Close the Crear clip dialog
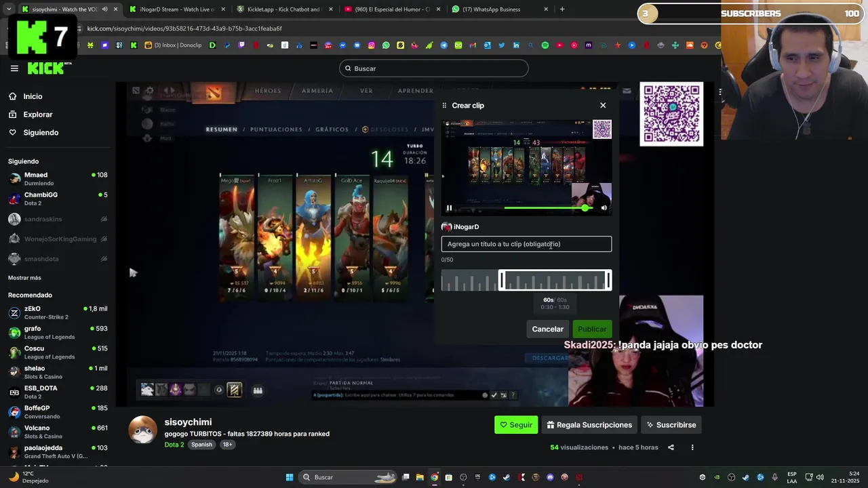868x488 pixels. [x=603, y=105]
